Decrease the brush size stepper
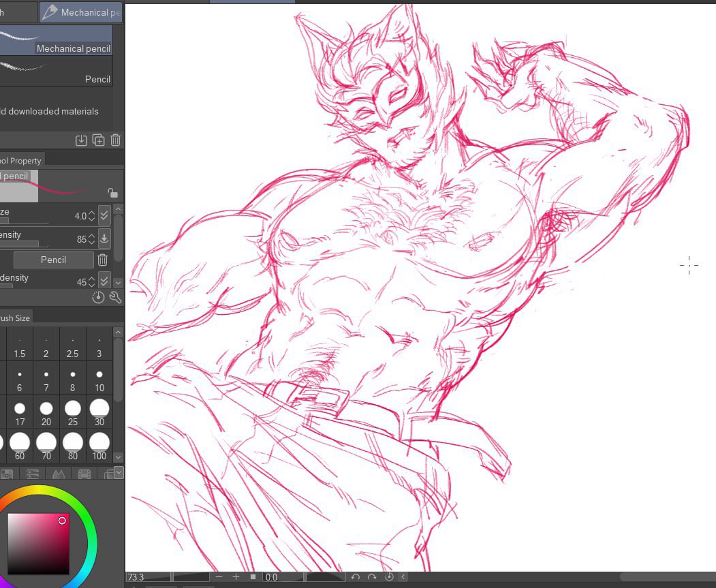The image size is (716, 588). pos(92,219)
